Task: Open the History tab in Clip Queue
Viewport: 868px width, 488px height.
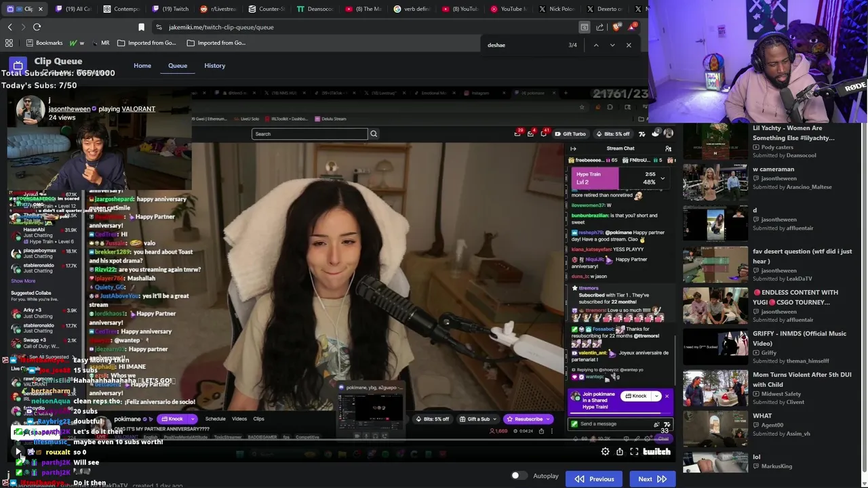Action: 214,66
